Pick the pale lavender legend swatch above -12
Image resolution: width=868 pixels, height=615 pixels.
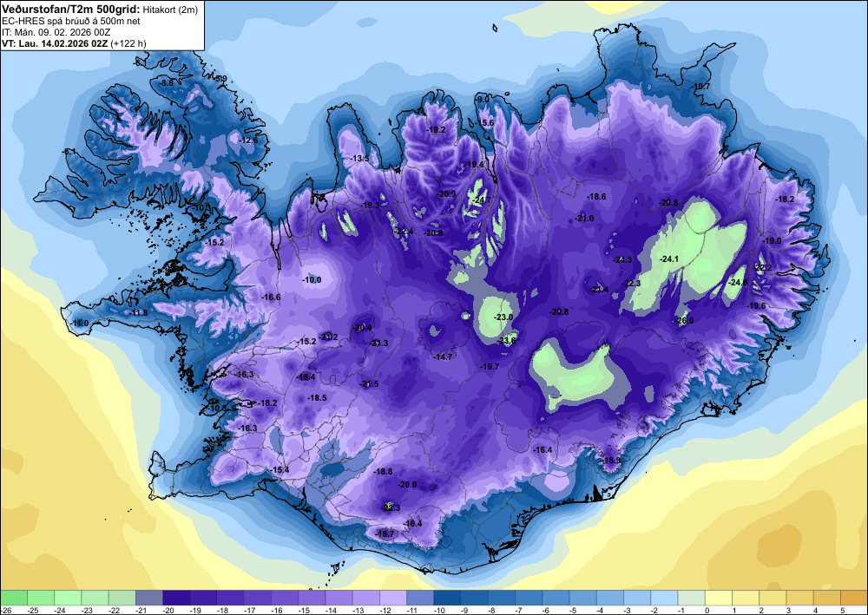pos(393,598)
